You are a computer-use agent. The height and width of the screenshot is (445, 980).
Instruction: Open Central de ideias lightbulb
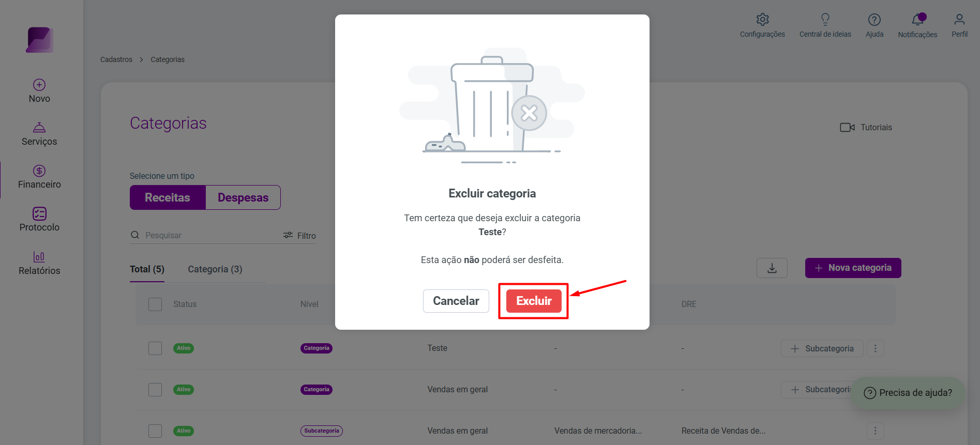point(825,20)
